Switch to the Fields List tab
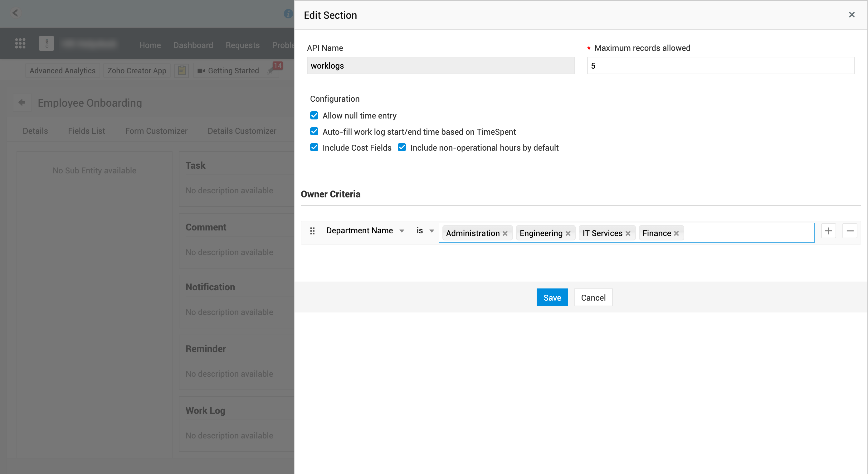 [86, 131]
